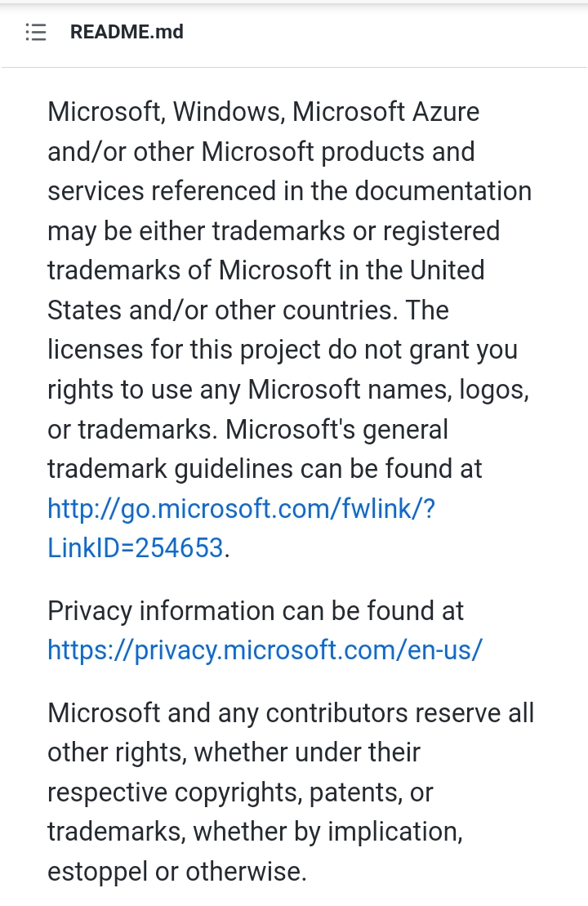
Task: Click the line starting 'Microsoft, Windows, Microsoft Azure'
Action: (x=263, y=111)
